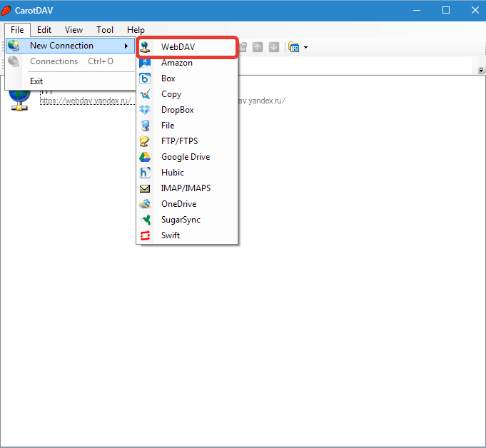
Task: Open the View menu
Action: tap(74, 30)
